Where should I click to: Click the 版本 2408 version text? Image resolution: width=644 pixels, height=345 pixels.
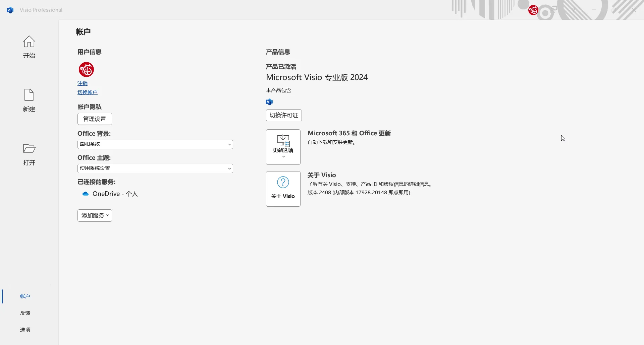[x=359, y=193]
